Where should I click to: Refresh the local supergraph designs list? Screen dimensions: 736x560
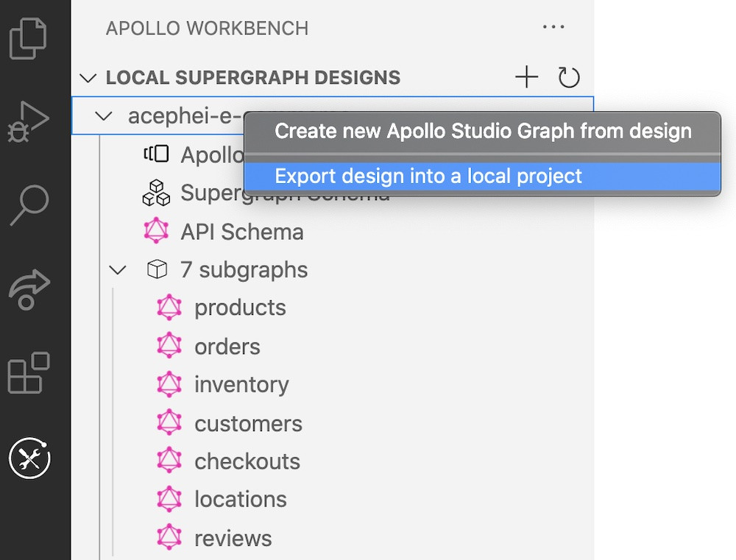coord(569,77)
